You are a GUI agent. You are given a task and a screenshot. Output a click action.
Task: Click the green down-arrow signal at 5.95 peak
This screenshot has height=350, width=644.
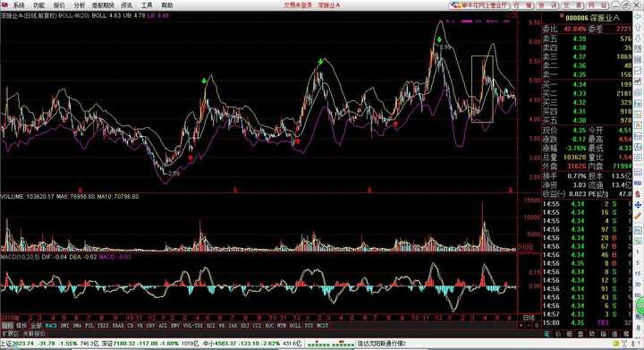tap(439, 40)
